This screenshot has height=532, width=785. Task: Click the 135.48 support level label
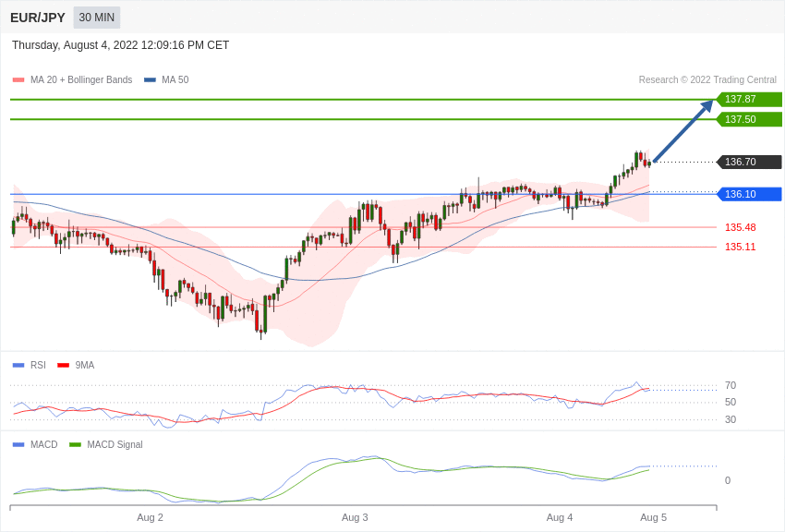[x=741, y=227]
